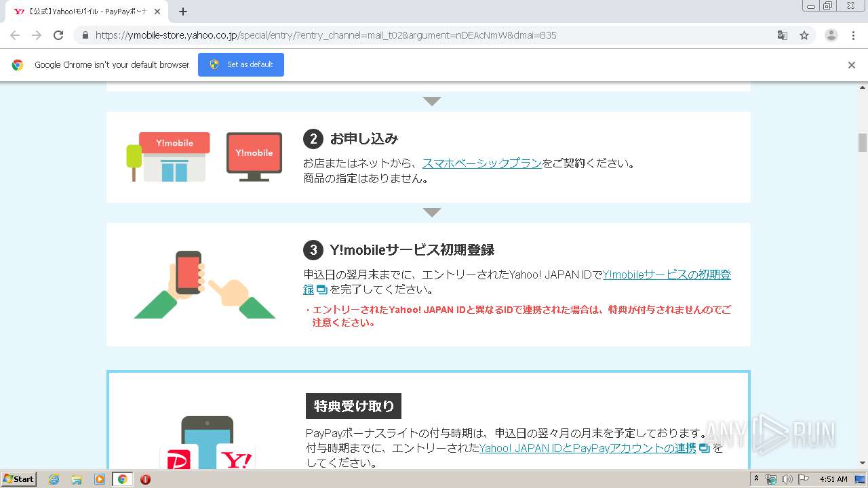Screen dimensions: 868x488
Task: Select the Yahoo!モバイル PayPay tab
Action: click(x=87, y=12)
